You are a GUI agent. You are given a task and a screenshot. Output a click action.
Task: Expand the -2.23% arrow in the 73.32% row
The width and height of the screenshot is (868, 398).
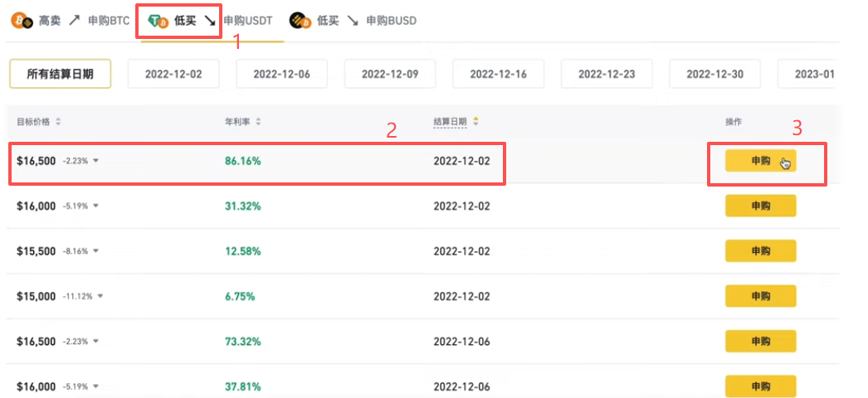pos(95,342)
